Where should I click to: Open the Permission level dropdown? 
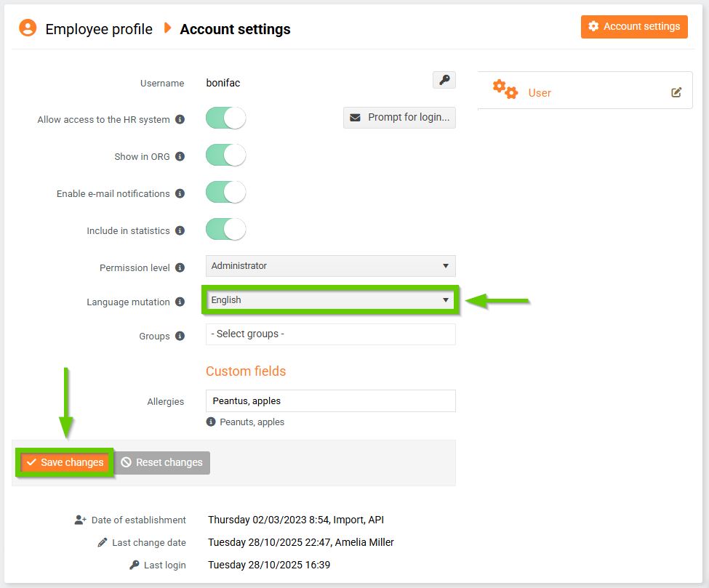click(x=330, y=266)
